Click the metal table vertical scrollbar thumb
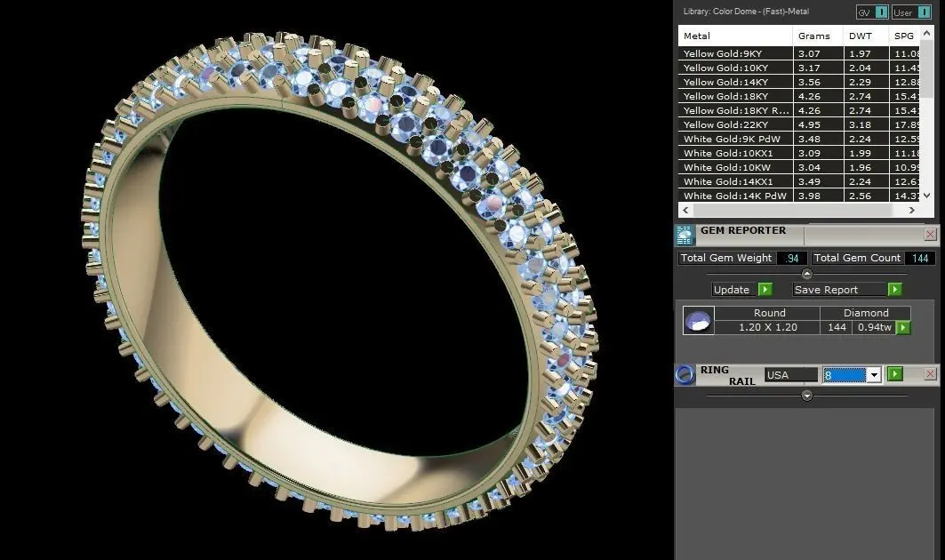The image size is (945, 560). click(x=927, y=67)
